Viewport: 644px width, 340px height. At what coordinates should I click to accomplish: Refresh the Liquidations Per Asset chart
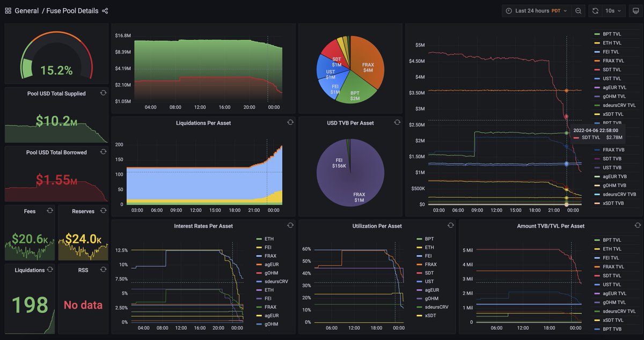pos(290,123)
